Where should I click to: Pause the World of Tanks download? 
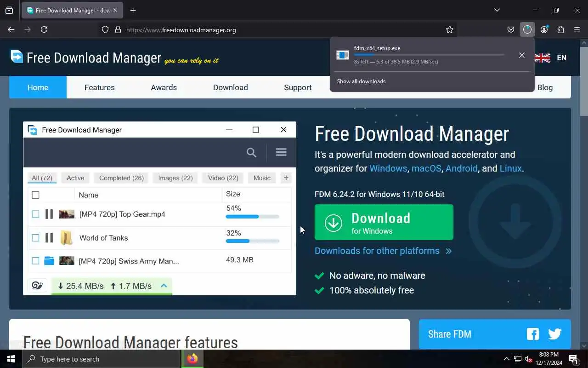click(x=49, y=238)
